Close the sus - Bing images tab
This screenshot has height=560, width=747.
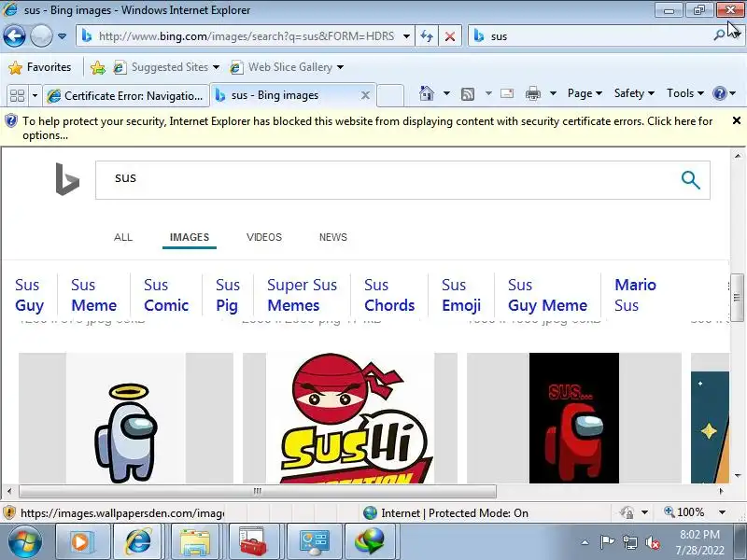tap(365, 95)
